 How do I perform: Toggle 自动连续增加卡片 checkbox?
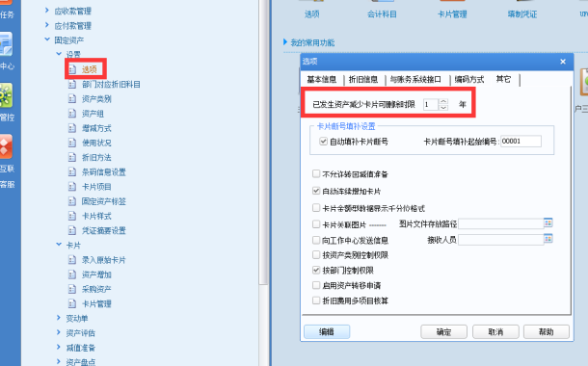click(316, 191)
